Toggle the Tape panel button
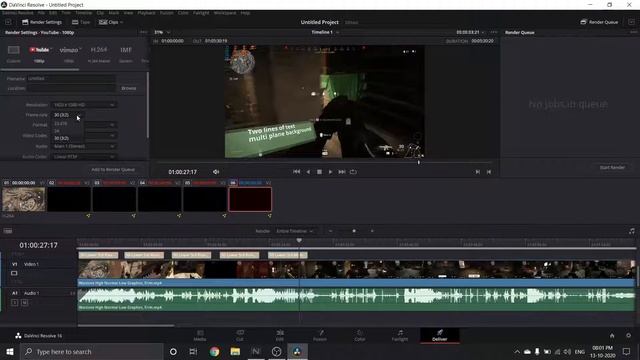This screenshot has width=640, height=360. click(81, 22)
